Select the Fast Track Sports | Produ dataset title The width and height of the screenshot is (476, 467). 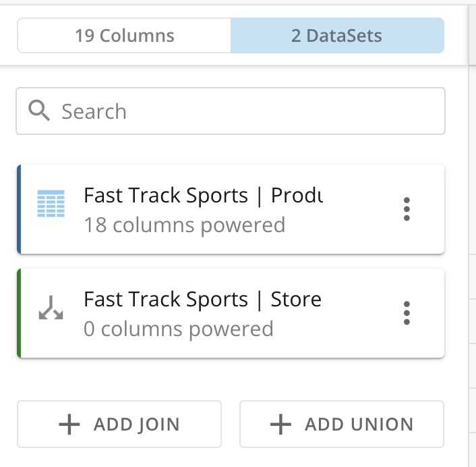202,196
